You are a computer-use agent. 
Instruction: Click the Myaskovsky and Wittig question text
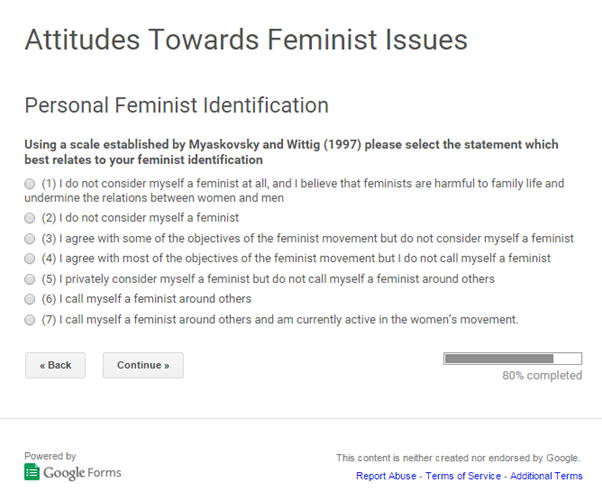pos(291,152)
